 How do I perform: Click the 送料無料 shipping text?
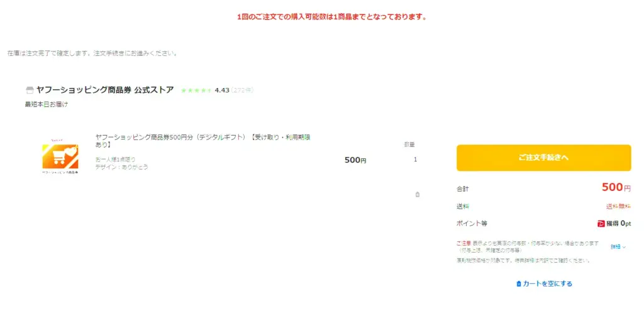pyautogui.click(x=619, y=206)
